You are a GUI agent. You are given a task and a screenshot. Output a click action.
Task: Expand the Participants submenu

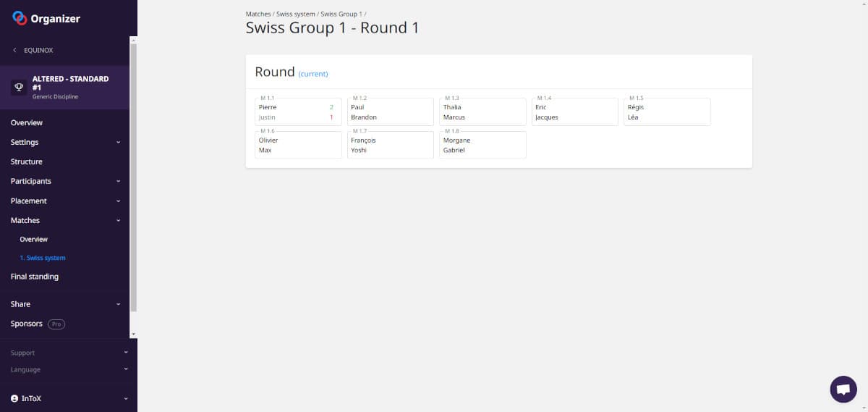click(x=119, y=182)
